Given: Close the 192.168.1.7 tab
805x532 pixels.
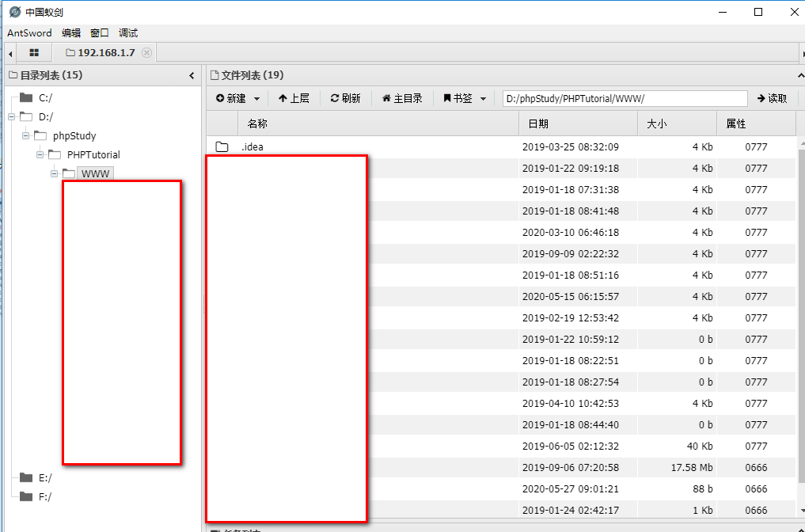Looking at the screenshot, I should pos(146,52).
